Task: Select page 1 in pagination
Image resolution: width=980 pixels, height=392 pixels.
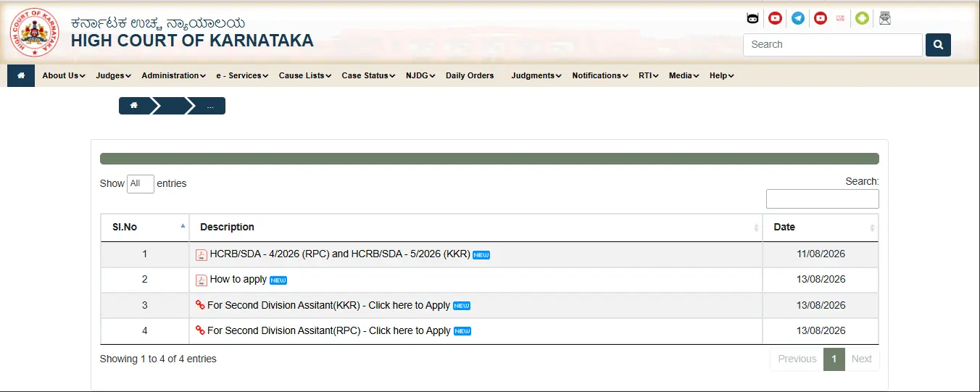Action: pos(834,359)
